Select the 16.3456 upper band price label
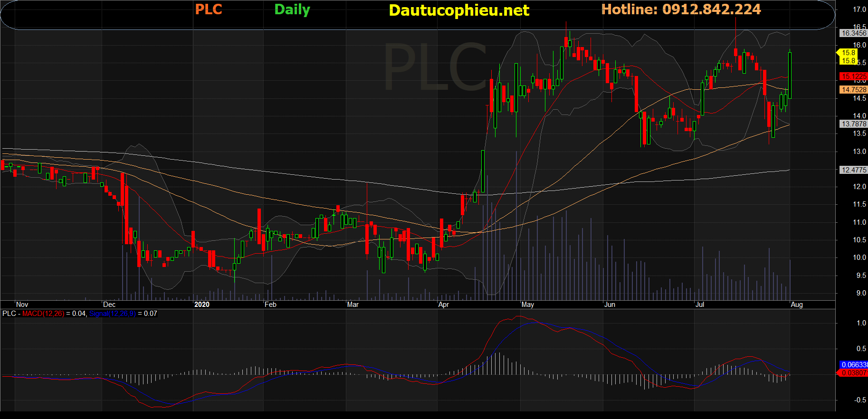Screen dimensions: 868x419 click(854, 33)
